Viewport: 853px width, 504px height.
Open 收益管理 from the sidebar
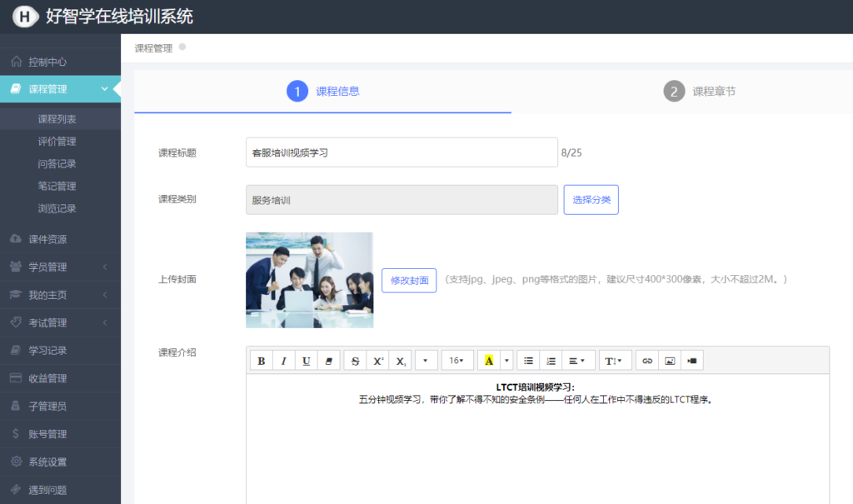60,378
